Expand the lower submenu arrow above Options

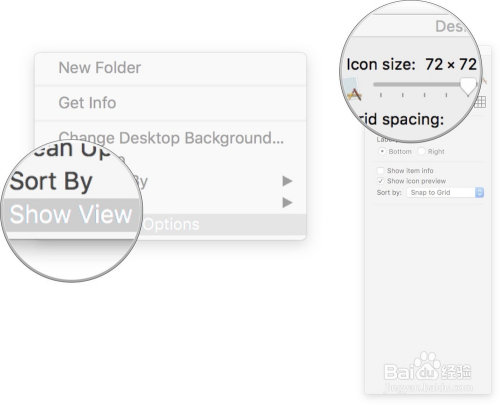[x=287, y=202]
